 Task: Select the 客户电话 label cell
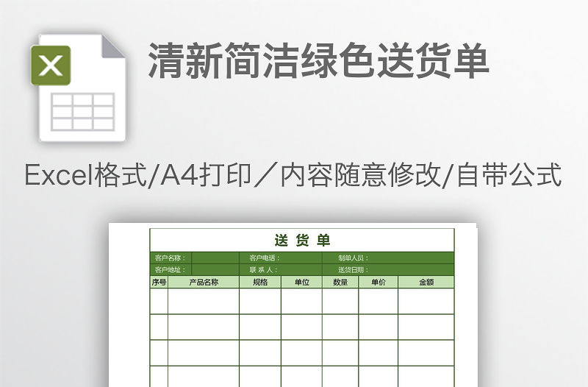(281, 258)
